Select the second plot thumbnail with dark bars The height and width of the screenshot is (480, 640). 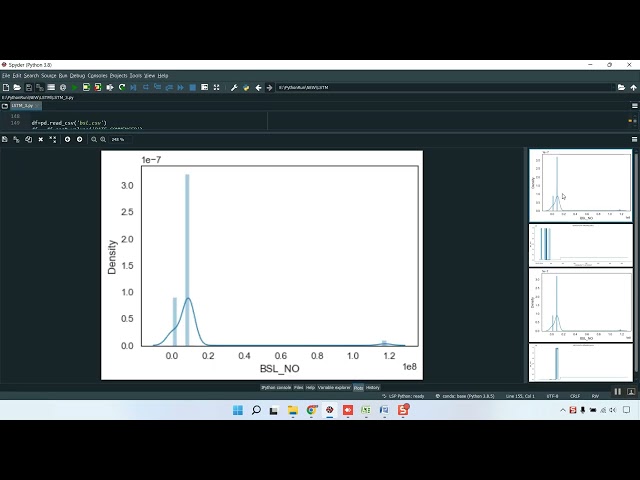580,245
